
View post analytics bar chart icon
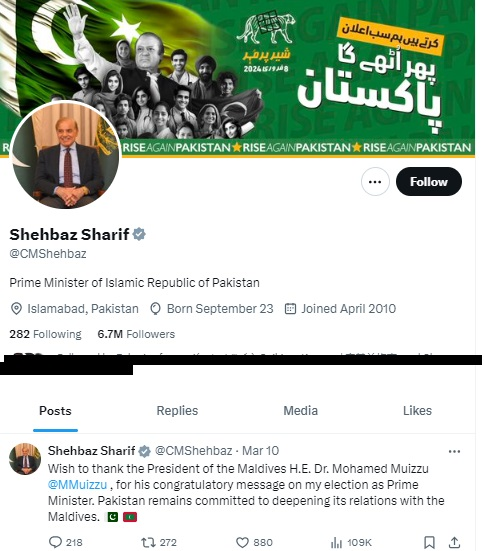336,543
